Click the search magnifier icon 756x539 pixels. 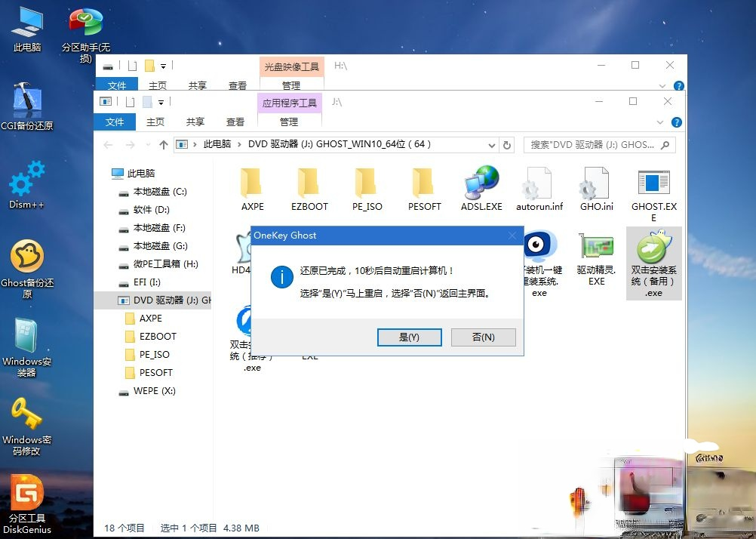click(x=665, y=145)
